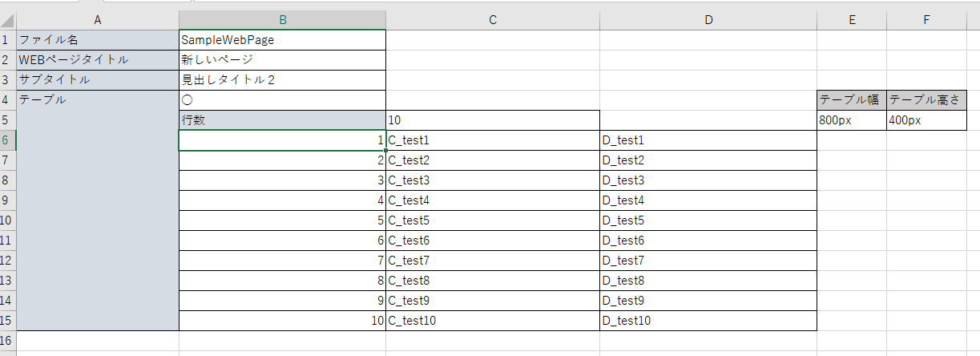Viewport: 980px width, 356px height.
Task: Select the 行数 label cell
Action: point(282,120)
